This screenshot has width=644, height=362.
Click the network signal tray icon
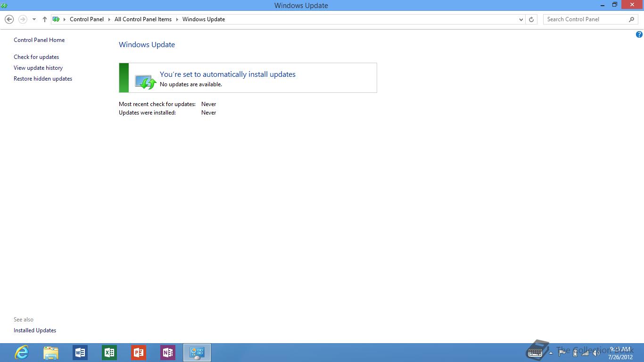pyautogui.click(x=585, y=353)
